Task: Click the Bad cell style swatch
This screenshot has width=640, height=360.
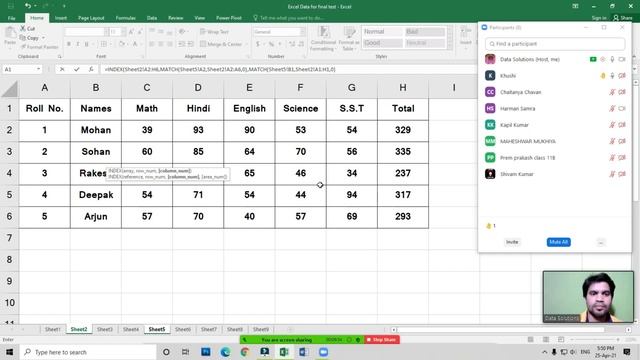Action: 424,31
